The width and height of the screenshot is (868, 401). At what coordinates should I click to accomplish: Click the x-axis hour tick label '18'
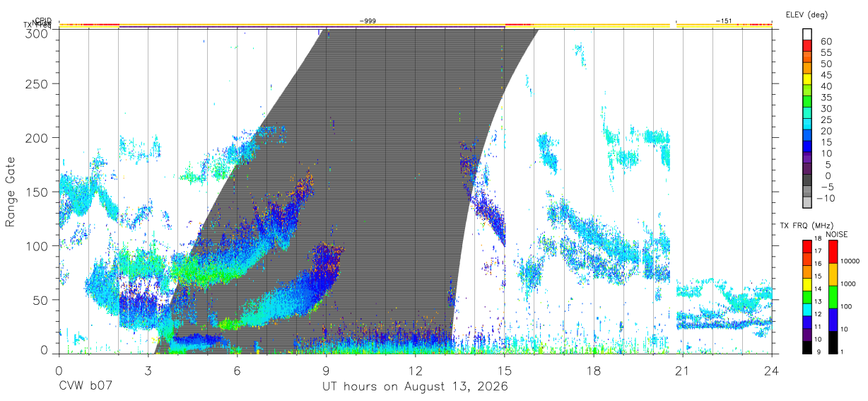[x=593, y=370]
